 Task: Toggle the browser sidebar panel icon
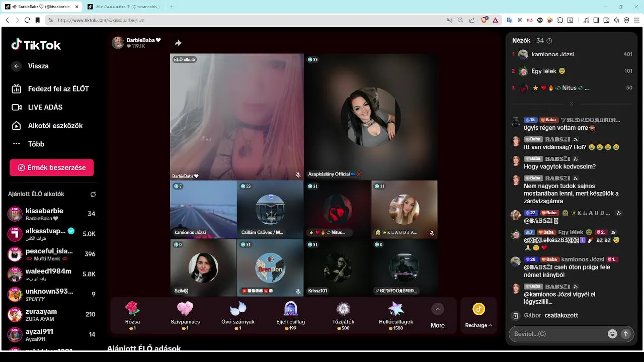596,20
